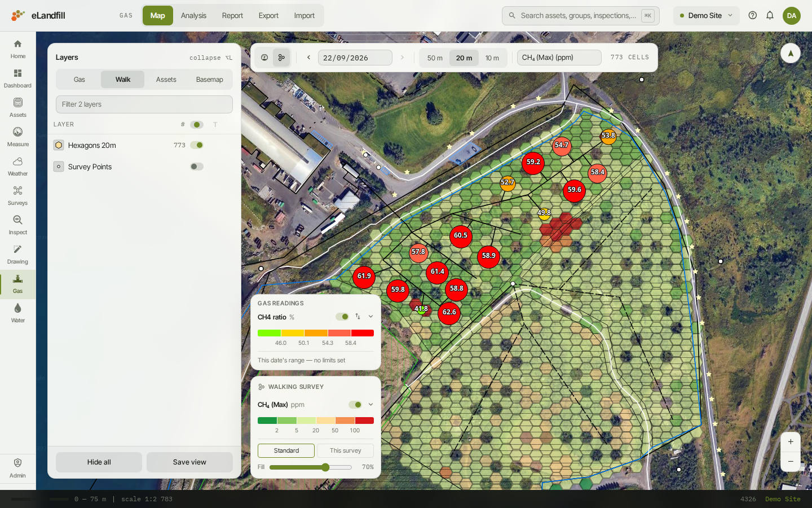812x508 pixels.
Task: Click the Hide all button
Action: pos(99,462)
